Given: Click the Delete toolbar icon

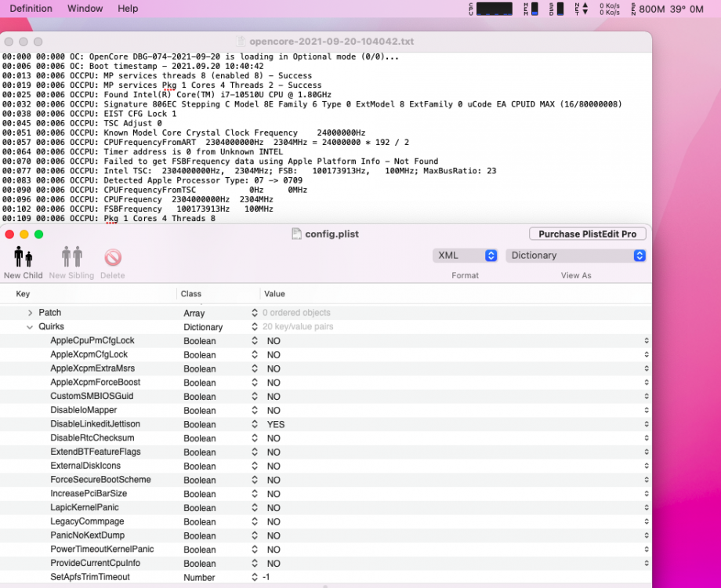Looking at the screenshot, I should point(113,258).
